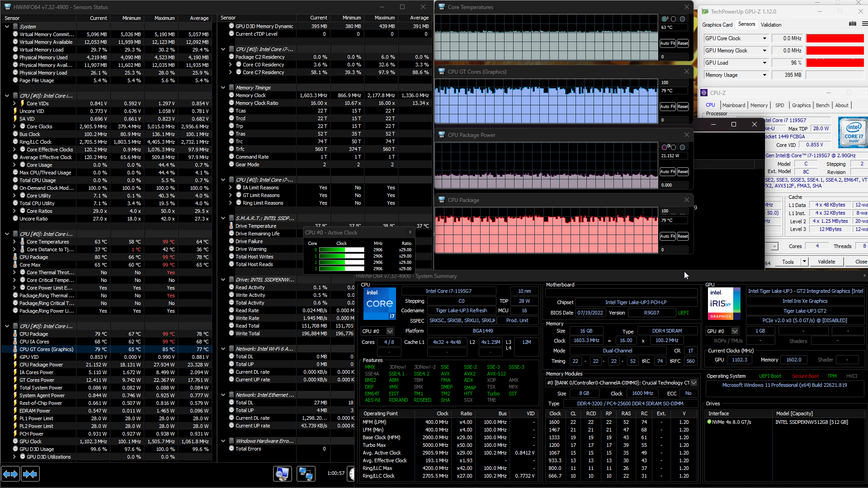Viewport: 868px width, 488px height.
Task: Click the GPU Load red history bar
Action: click(x=835, y=63)
